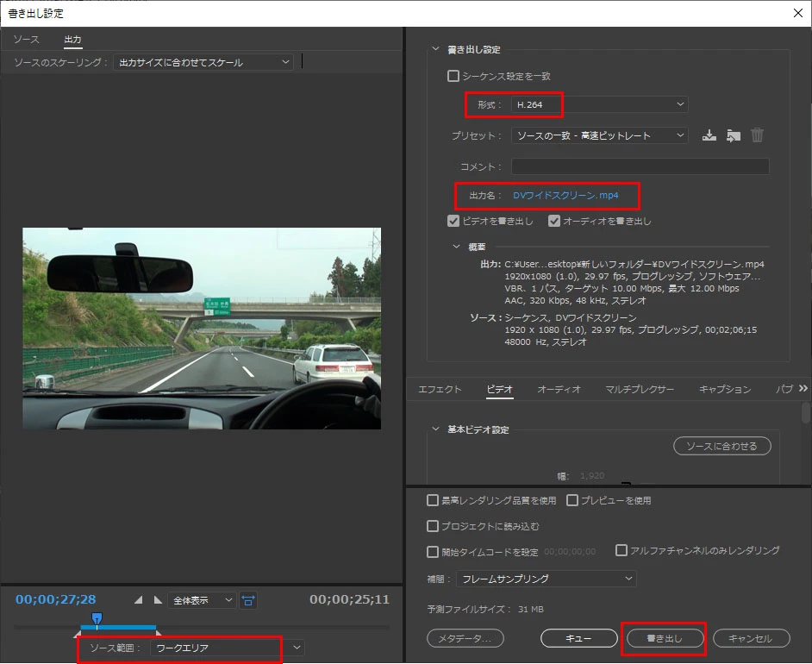Collapse the 書き出し設定 section

pyautogui.click(x=435, y=49)
